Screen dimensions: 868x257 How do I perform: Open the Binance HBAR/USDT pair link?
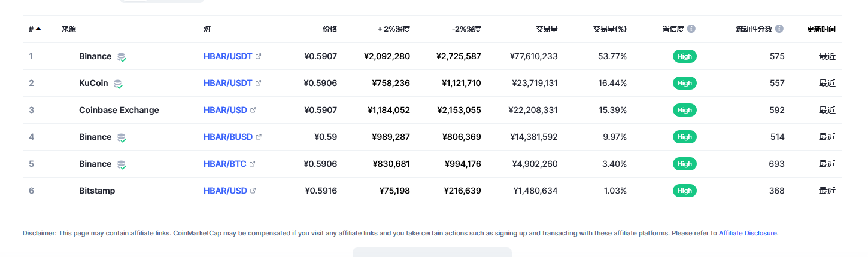[228, 56]
